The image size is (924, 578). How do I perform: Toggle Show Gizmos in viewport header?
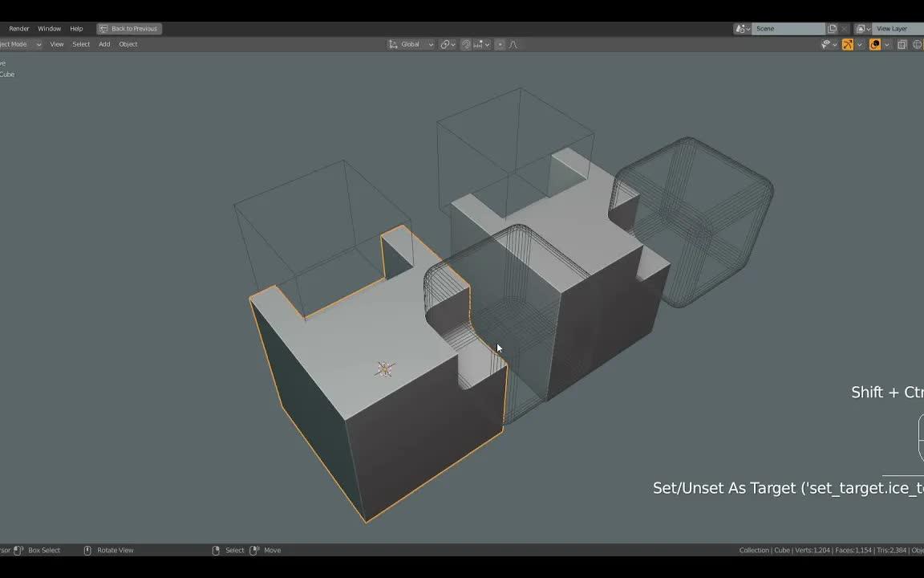pos(848,44)
